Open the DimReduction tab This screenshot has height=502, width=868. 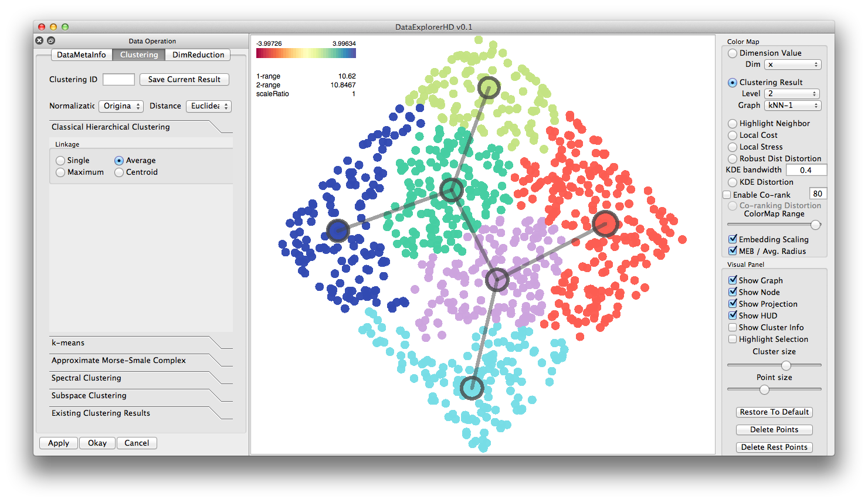coord(198,55)
